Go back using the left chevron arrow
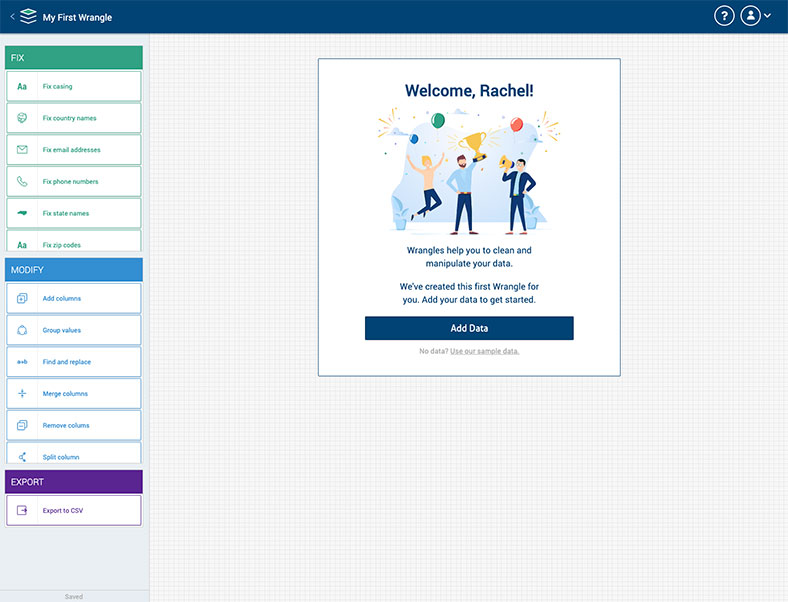The width and height of the screenshot is (788, 602). point(12,17)
